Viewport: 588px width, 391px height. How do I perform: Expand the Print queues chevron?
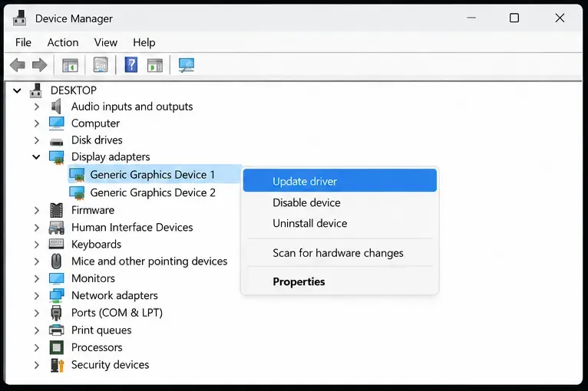36,330
